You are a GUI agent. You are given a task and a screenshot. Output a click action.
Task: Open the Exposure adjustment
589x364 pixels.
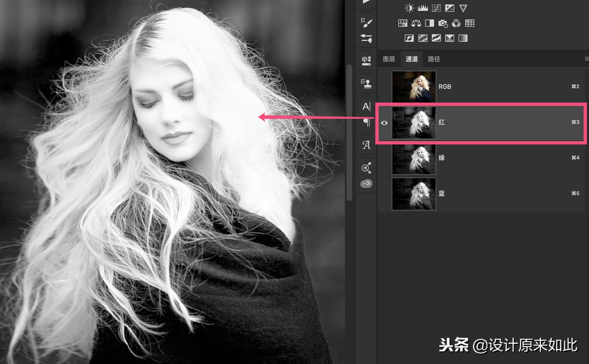[450, 8]
